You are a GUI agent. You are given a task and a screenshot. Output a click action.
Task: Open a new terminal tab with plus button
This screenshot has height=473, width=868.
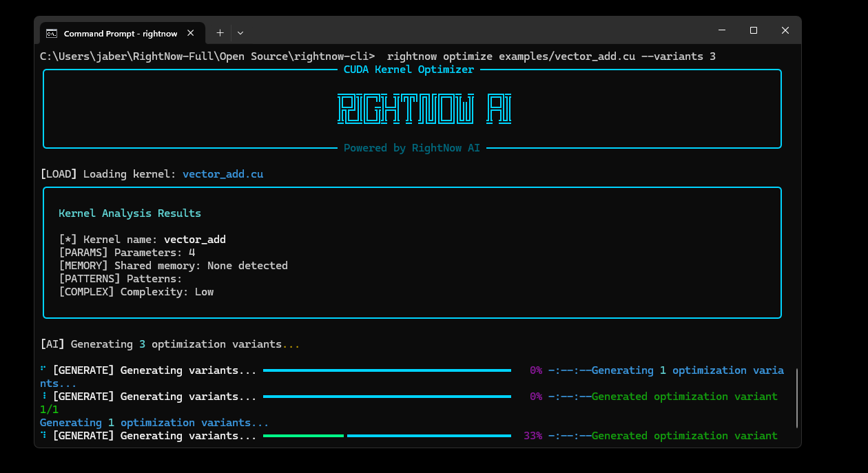click(x=220, y=32)
